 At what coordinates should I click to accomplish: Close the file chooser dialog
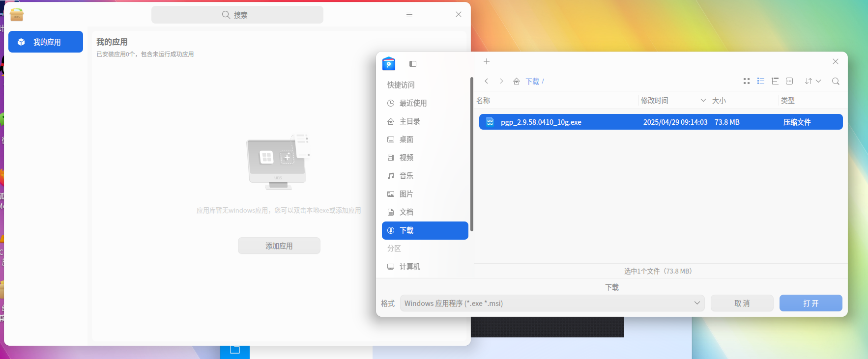pos(836,61)
